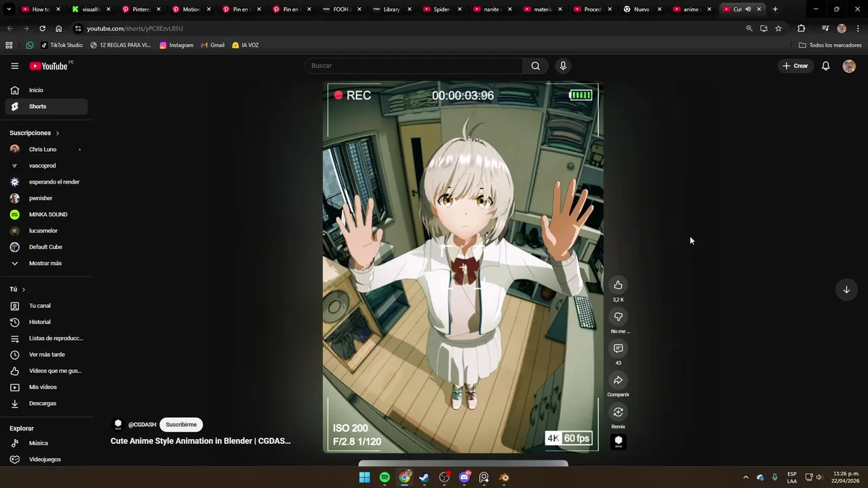
Task: Switch to the FOOH tab
Action: (341, 9)
